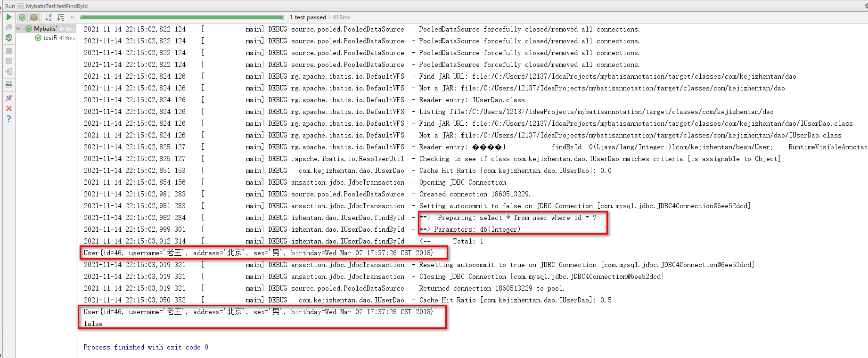Click the 'Process finished with exit code 0' line
This screenshot has width=868, height=358.
pyautogui.click(x=146, y=347)
